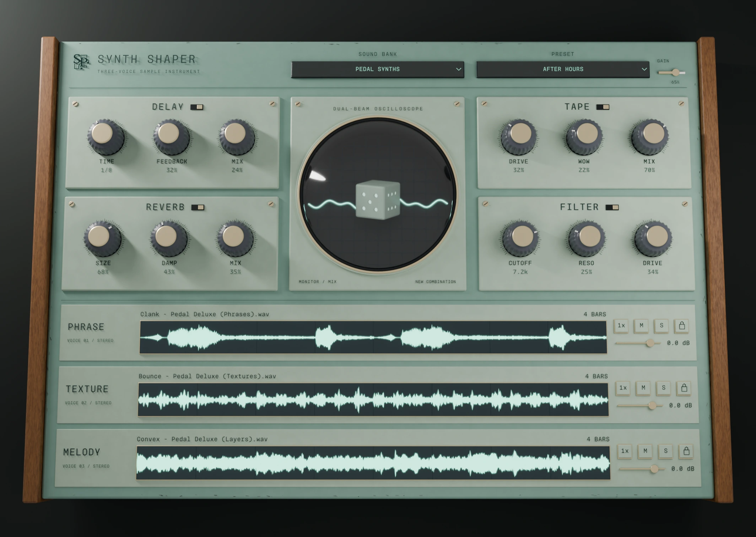Viewport: 756px width, 537px height.
Task: Click the Texture volume slider handle
Action: point(652,406)
